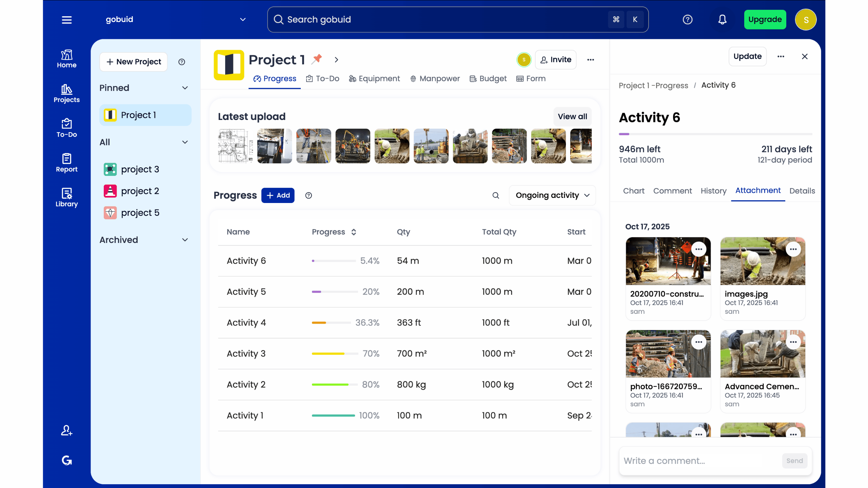Select the Projects icon in the sidebar
Image resolution: width=868 pixels, height=488 pixels.
[66, 94]
